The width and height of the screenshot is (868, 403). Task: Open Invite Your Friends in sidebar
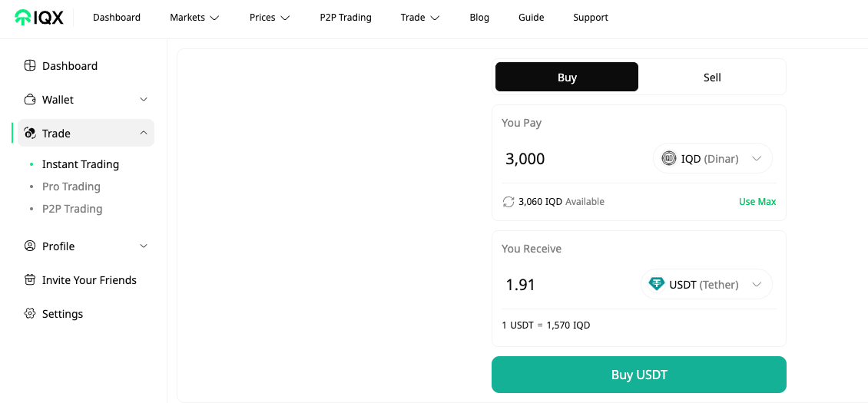click(x=89, y=280)
